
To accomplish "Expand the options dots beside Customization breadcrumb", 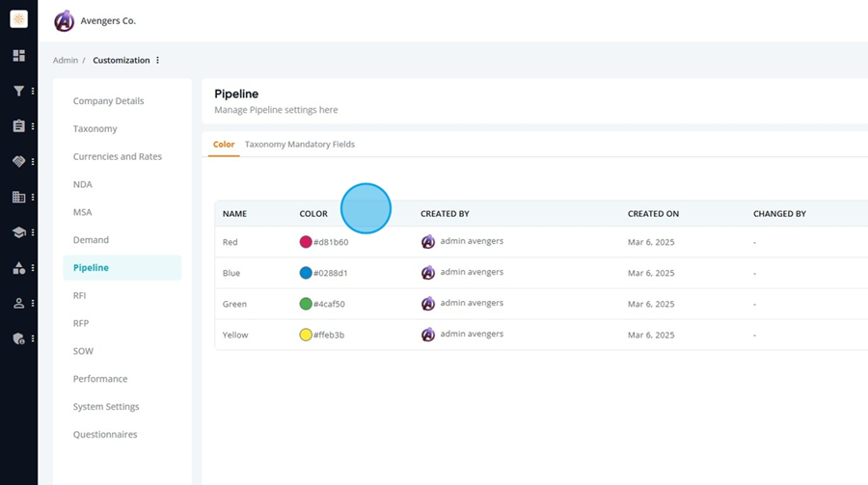I will 158,60.
